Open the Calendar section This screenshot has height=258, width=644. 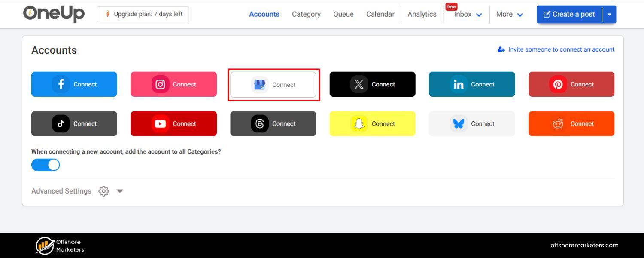tap(380, 14)
